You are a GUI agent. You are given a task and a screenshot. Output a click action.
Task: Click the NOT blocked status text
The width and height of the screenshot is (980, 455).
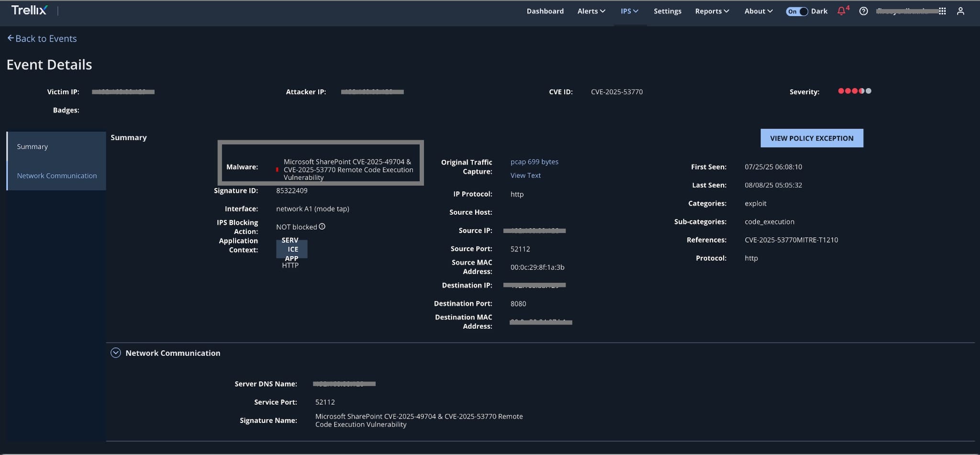click(x=296, y=227)
